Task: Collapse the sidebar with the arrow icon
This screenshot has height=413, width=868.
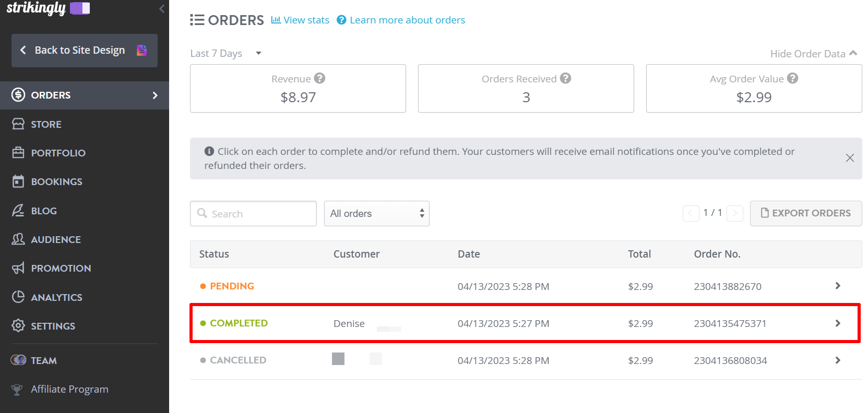Action: tap(162, 8)
